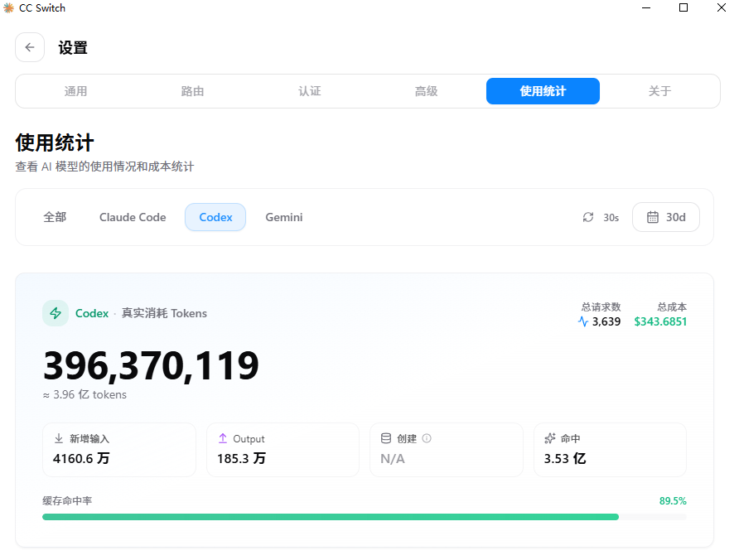Screen dimensions: 739x560
Task: Click the 4160.6 万 new input value
Action: pos(81,458)
